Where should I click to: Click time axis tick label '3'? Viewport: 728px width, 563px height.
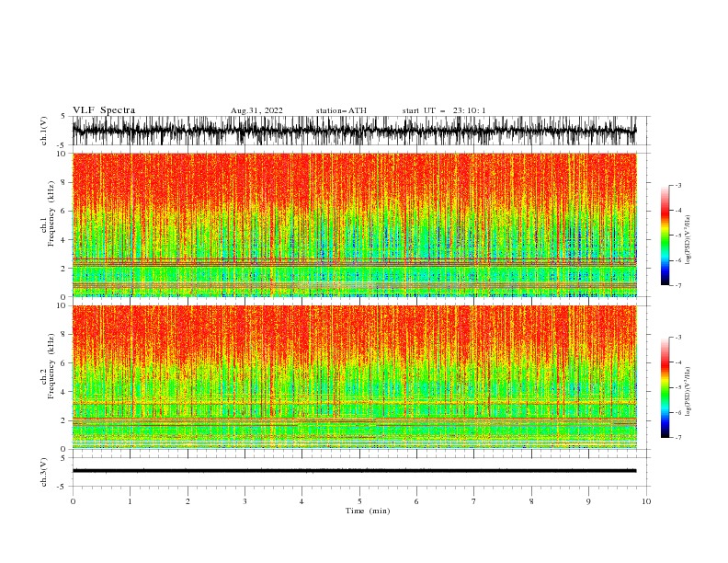click(245, 501)
